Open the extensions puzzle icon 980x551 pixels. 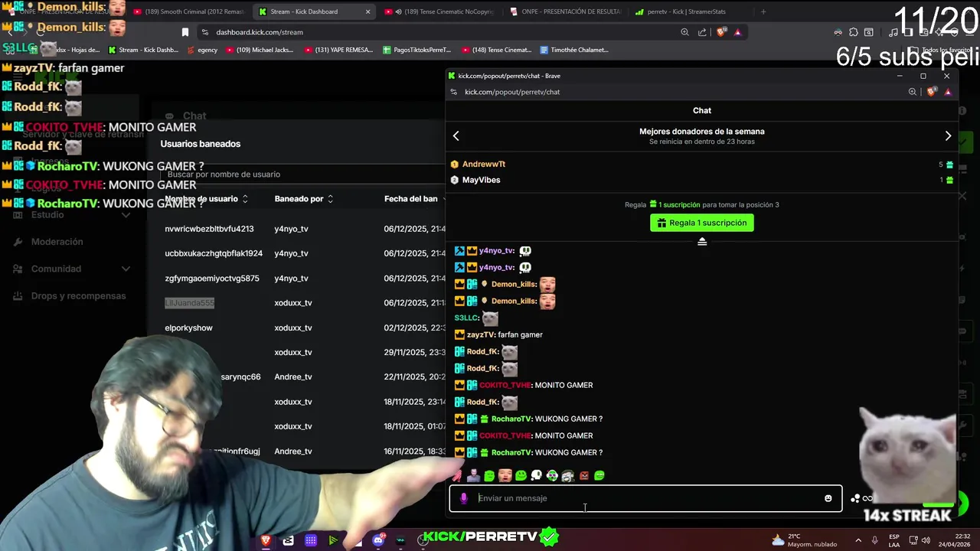pyautogui.click(x=854, y=32)
